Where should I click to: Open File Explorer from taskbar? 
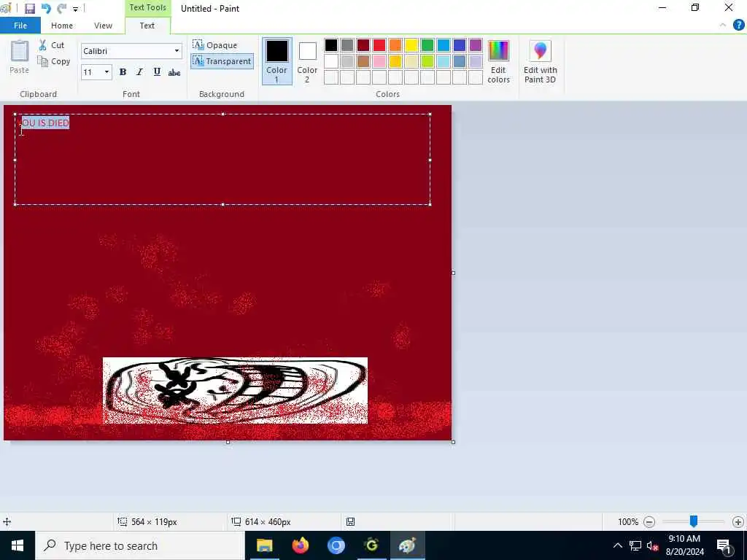tap(264, 545)
